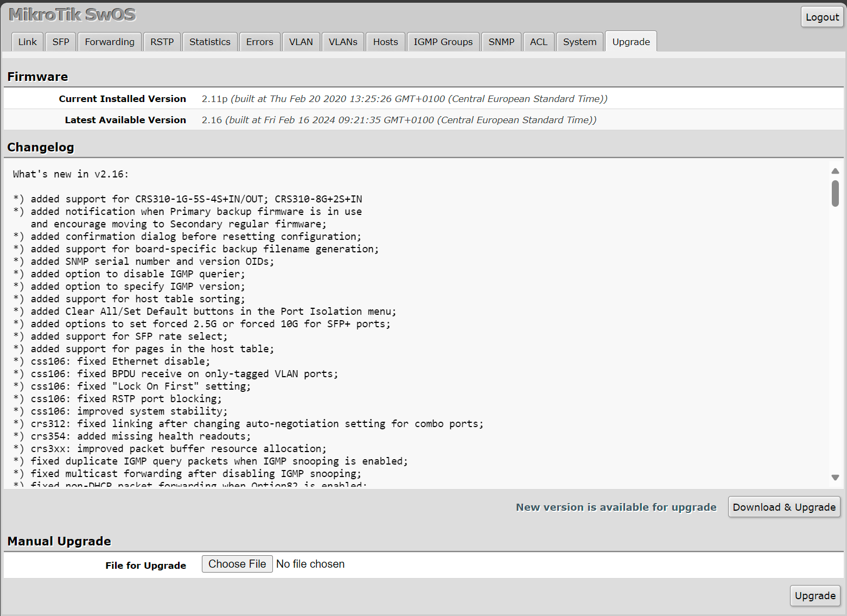
Task: Select the Upgrade tab
Action: pos(631,42)
